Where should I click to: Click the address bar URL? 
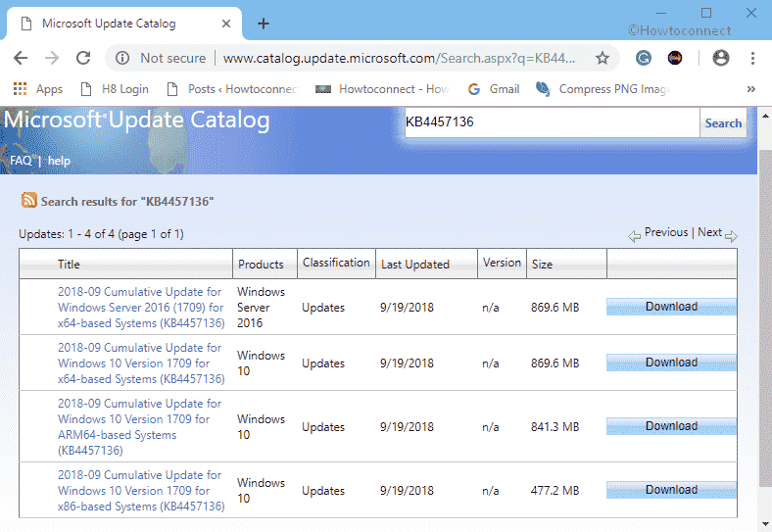coord(399,58)
